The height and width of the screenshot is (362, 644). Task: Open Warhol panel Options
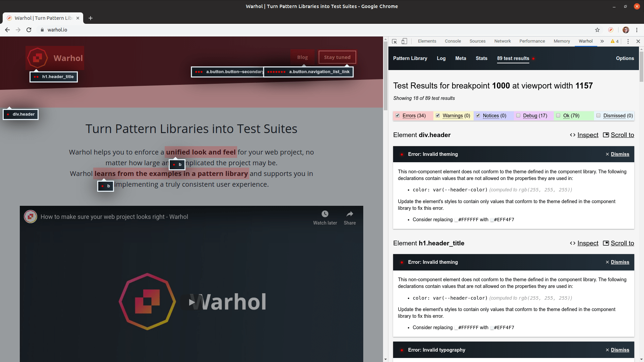pyautogui.click(x=625, y=58)
